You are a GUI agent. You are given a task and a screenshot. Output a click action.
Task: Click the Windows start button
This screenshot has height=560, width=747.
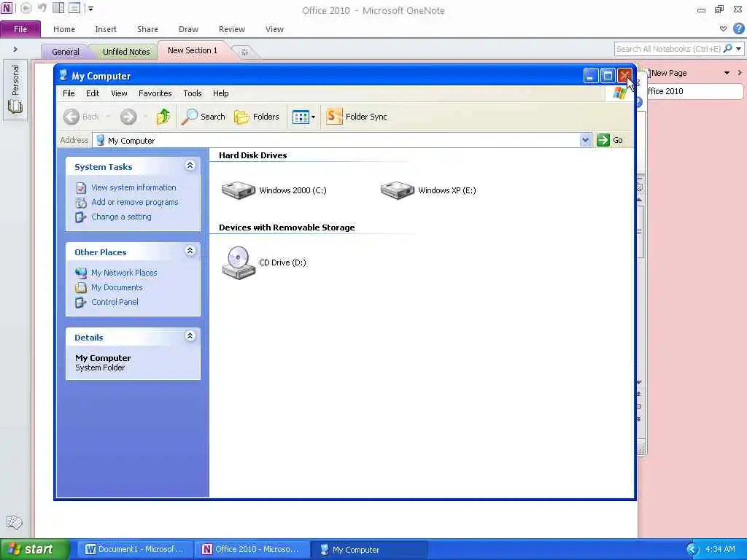tap(34, 549)
